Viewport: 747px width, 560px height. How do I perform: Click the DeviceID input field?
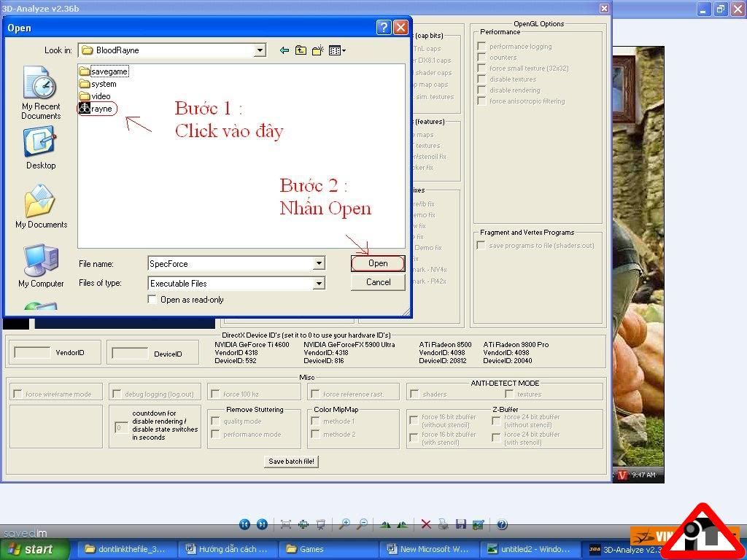[130, 354]
